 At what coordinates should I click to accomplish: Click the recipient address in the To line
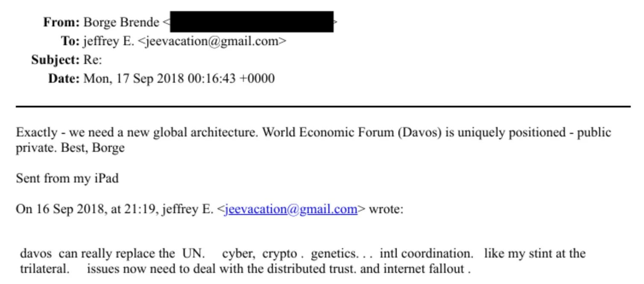pos(216,41)
